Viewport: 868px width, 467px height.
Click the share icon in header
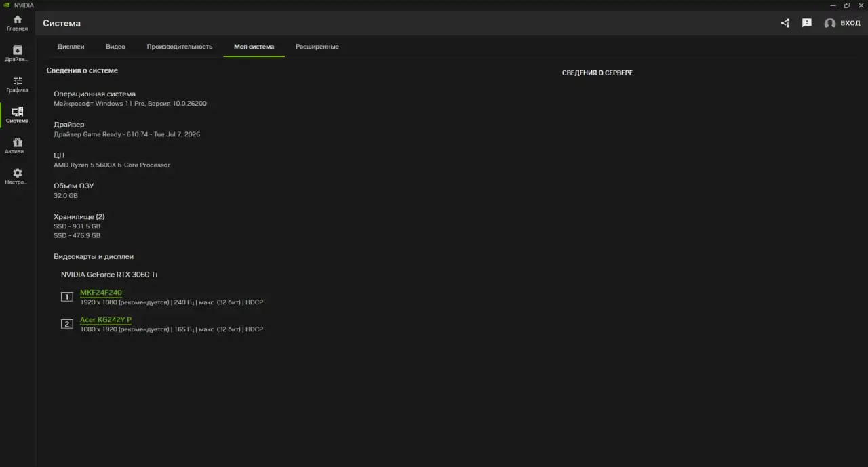click(785, 23)
